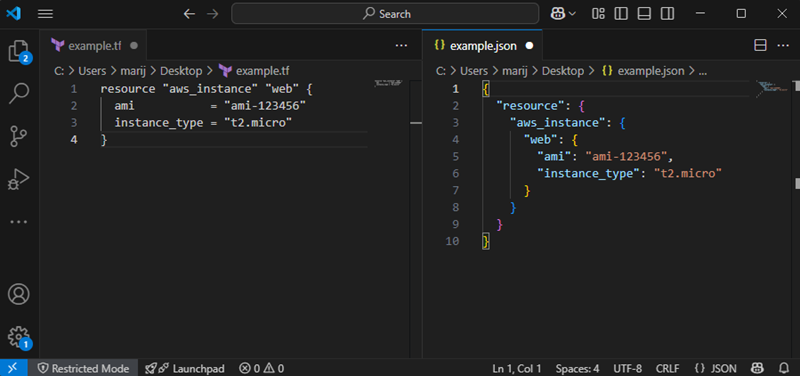Open the Search view in activity bar
800x376 pixels.
pos(19,93)
